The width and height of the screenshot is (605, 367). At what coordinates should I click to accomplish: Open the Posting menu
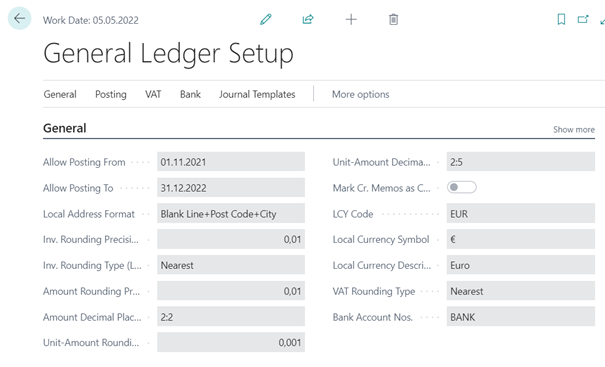click(x=111, y=95)
